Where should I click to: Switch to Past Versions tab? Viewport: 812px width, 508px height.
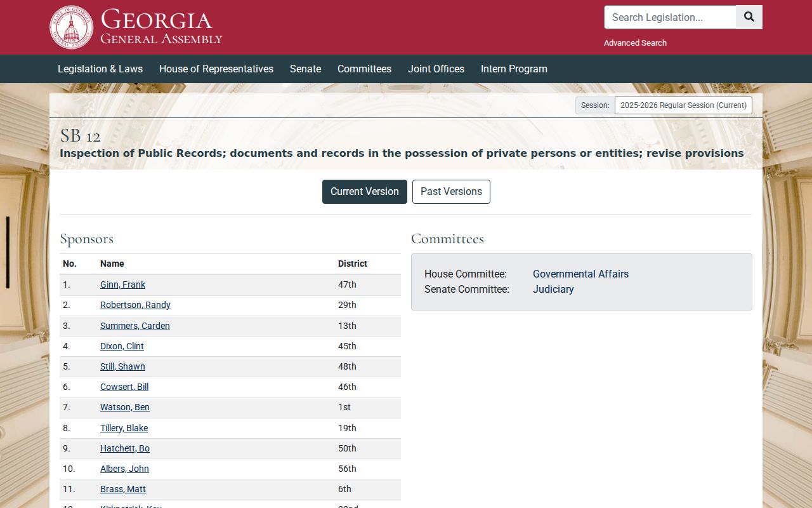click(451, 192)
